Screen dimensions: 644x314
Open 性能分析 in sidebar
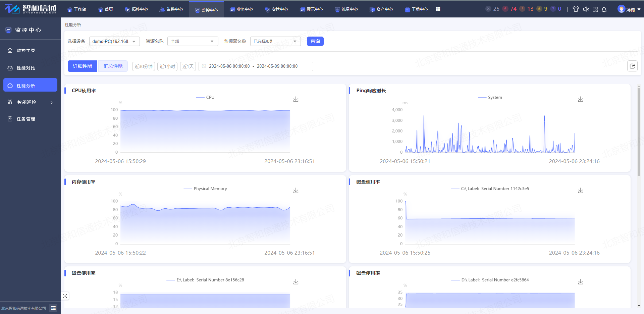tap(30, 85)
